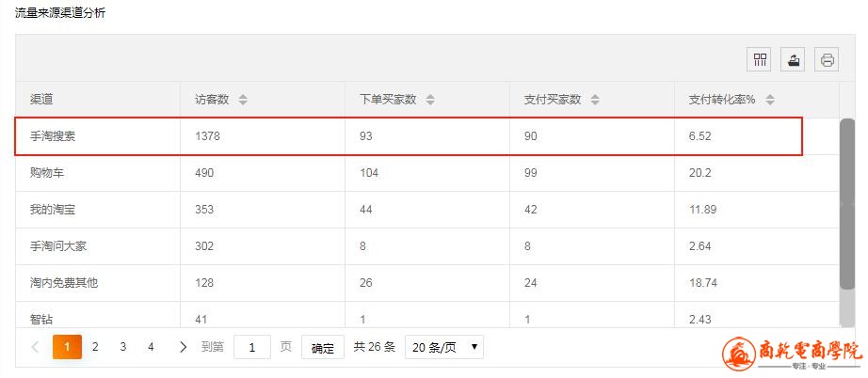Click the print table icon
Image resolution: width=868 pixels, height=378 pixels.
[827, 59]
